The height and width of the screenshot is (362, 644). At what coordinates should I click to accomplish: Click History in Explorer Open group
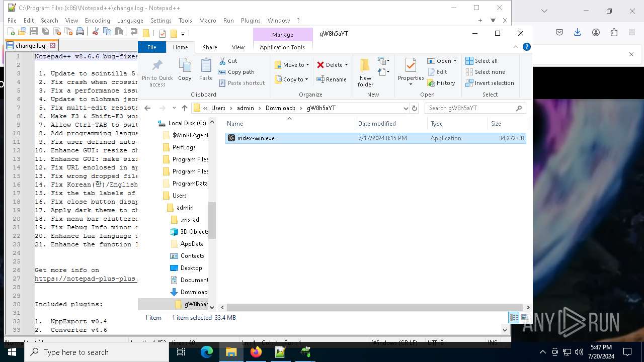(441, 83)
